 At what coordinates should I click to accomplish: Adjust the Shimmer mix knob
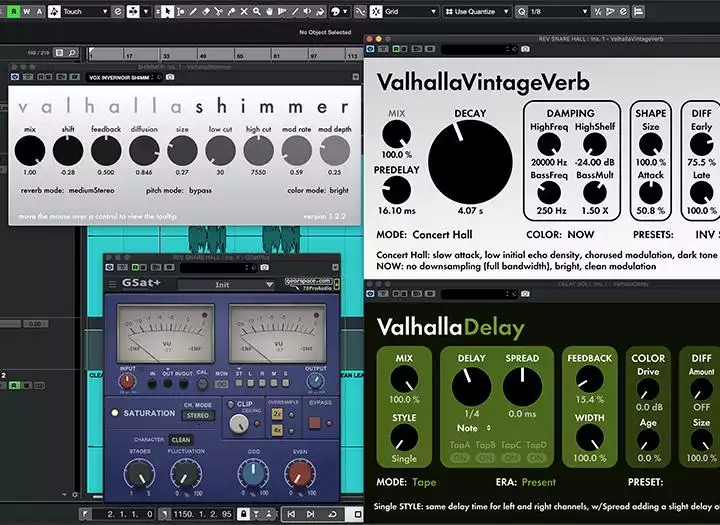point(30,151)
